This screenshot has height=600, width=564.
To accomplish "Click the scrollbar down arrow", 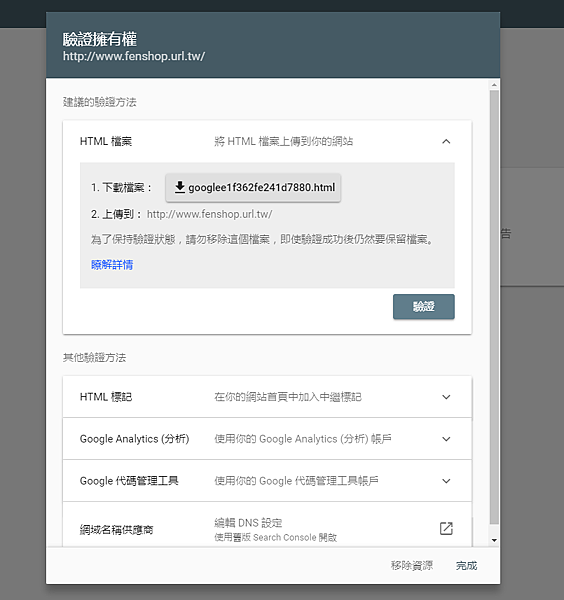I will click(x=494, y=540).
